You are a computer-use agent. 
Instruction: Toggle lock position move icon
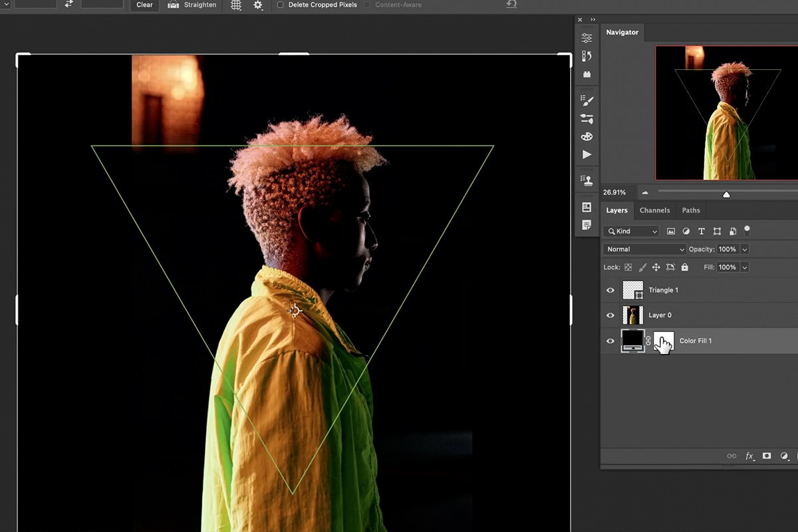tap(656, 267)
